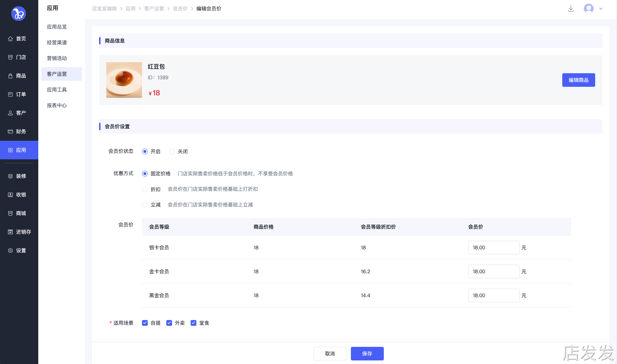Screen dimensions: 617x364
Task: Choose the 立减 discount method
Action: click(145, 205)
